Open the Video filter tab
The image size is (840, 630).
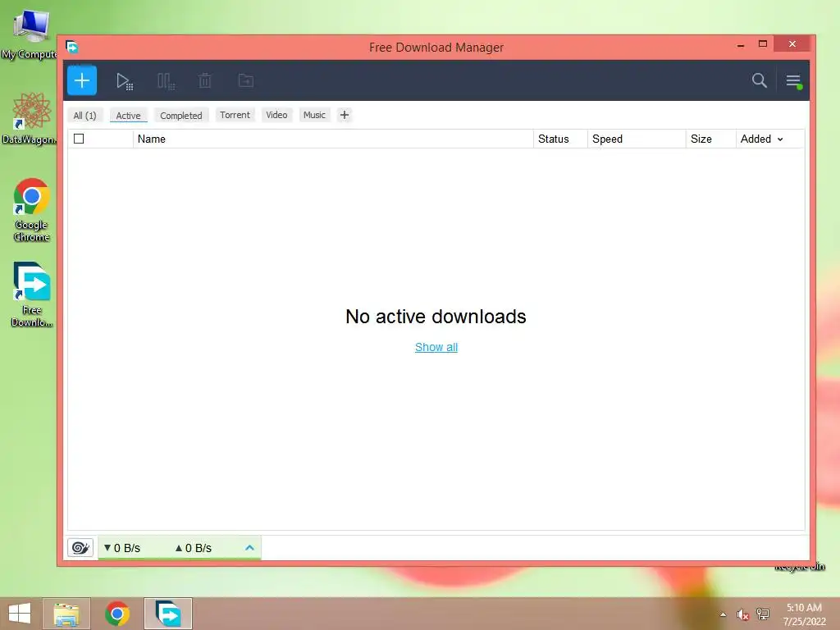(276, 115)
